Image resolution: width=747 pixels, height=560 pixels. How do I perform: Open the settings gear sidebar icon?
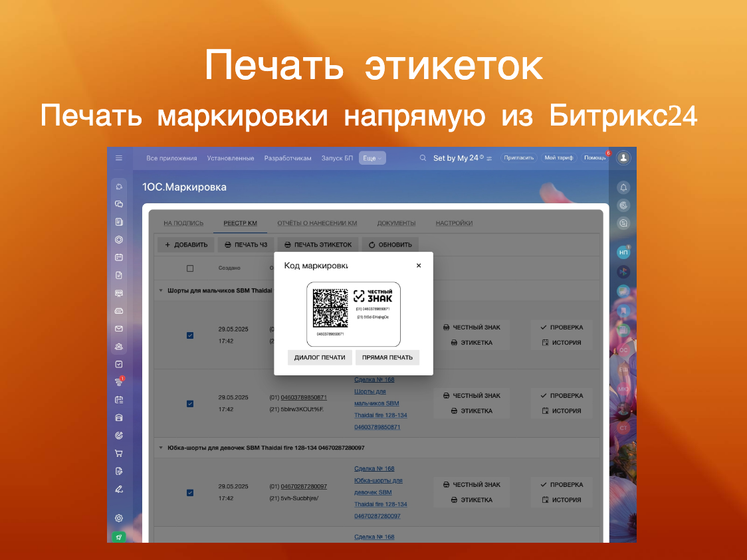click(x=118, y=518)
